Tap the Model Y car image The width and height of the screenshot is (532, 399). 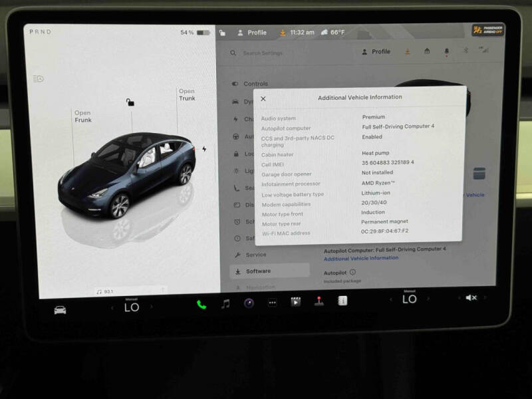(127, 175)
